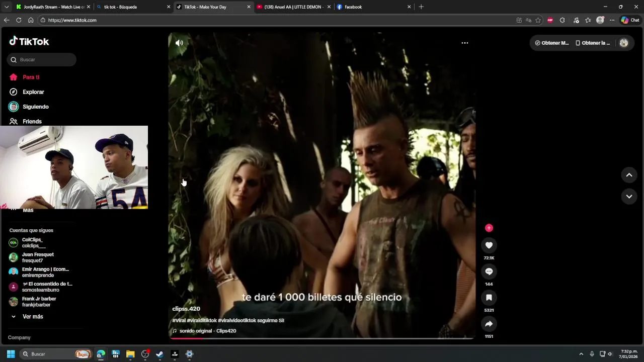This screenshot has width=644, height=362.
Task: Go to the previous video with up chevron
Action: coord(629,175)
